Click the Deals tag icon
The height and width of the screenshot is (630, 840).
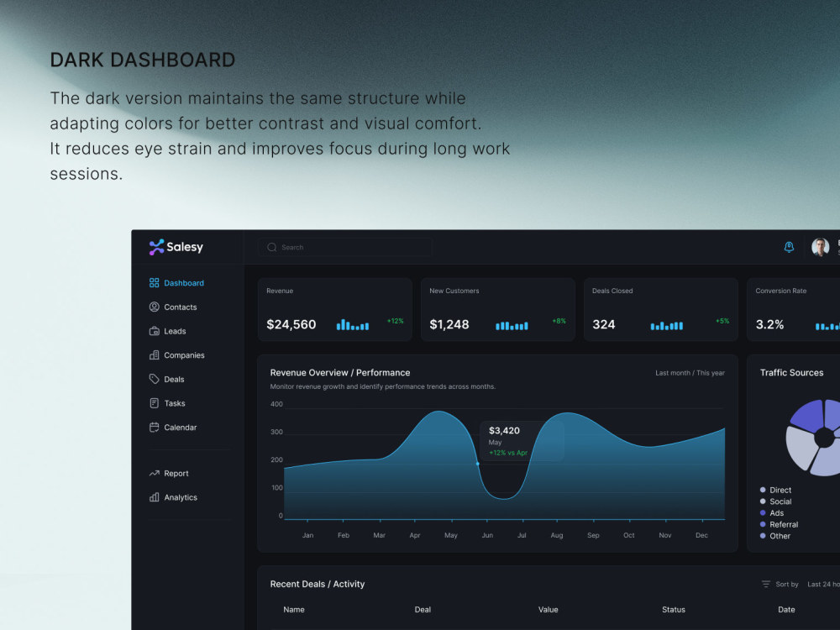coord(155,380)
